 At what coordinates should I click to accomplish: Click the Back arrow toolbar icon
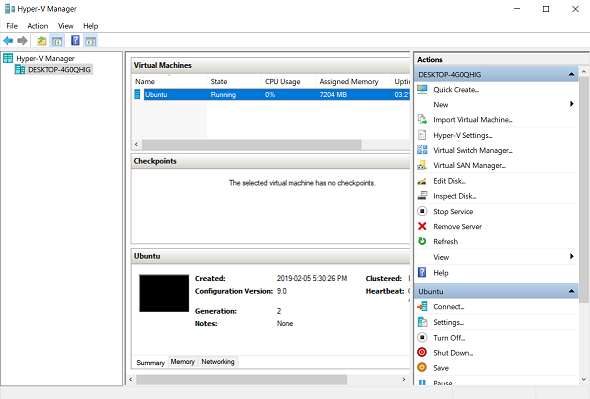coord(8,40)
